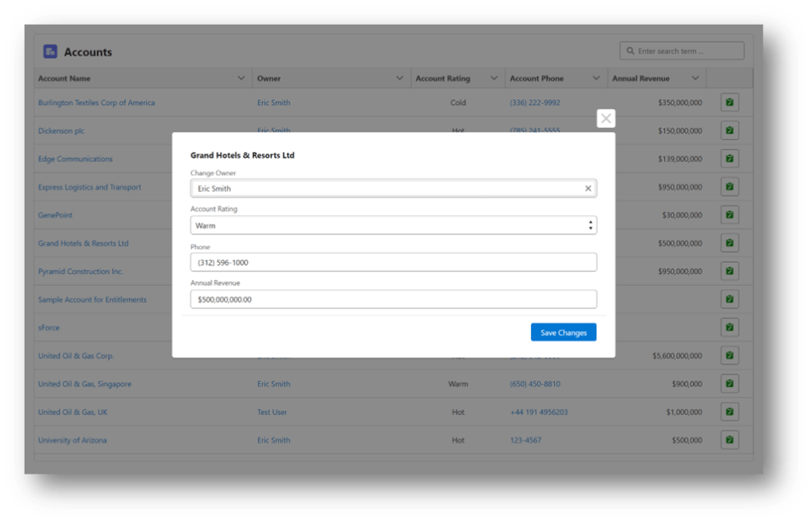Click phone number (336) 222-9992
The width and height of the screenshot is (812, 523).
click(535, 102)
